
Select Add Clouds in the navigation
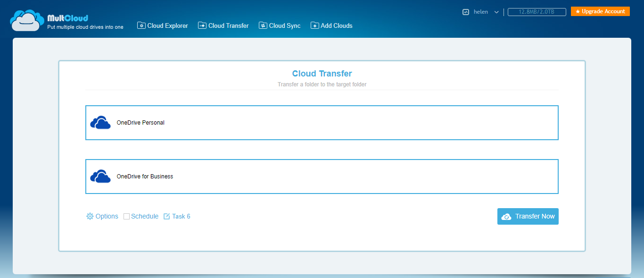[331, 25]
